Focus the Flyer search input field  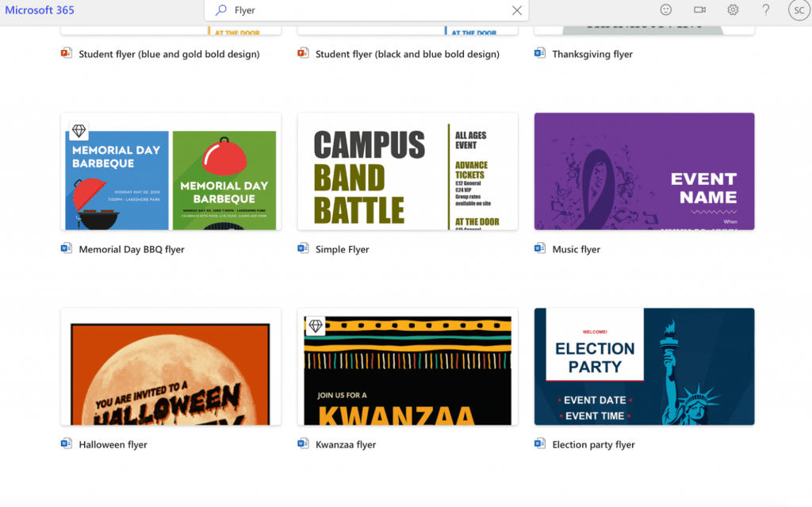point(366,10)
